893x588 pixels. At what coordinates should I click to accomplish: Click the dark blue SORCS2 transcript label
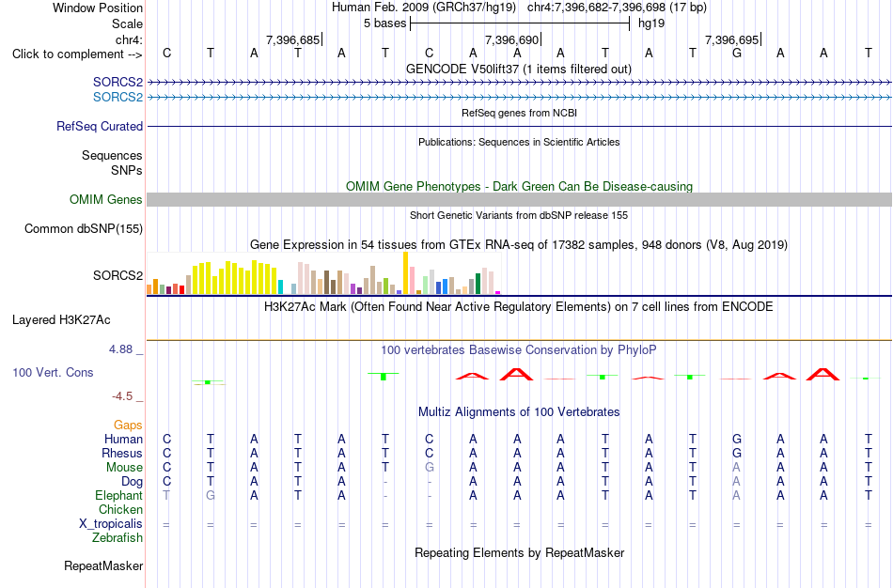117,83
